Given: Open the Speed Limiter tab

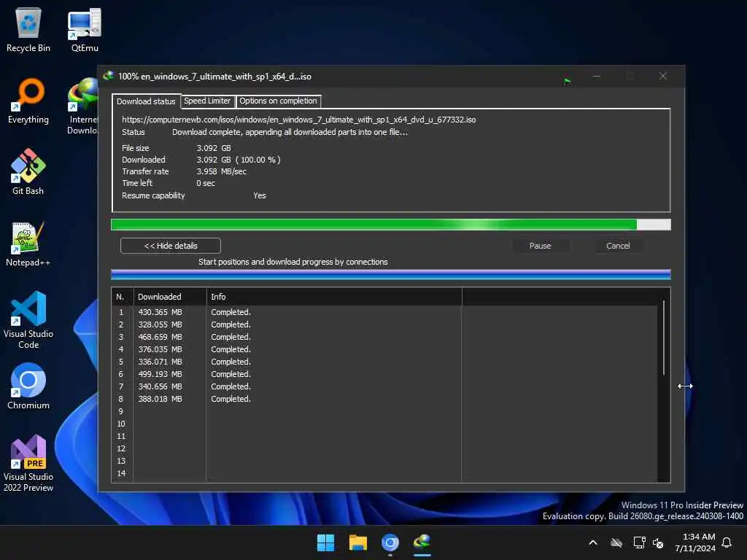Looking at the screenshot, I should [207, 101].
